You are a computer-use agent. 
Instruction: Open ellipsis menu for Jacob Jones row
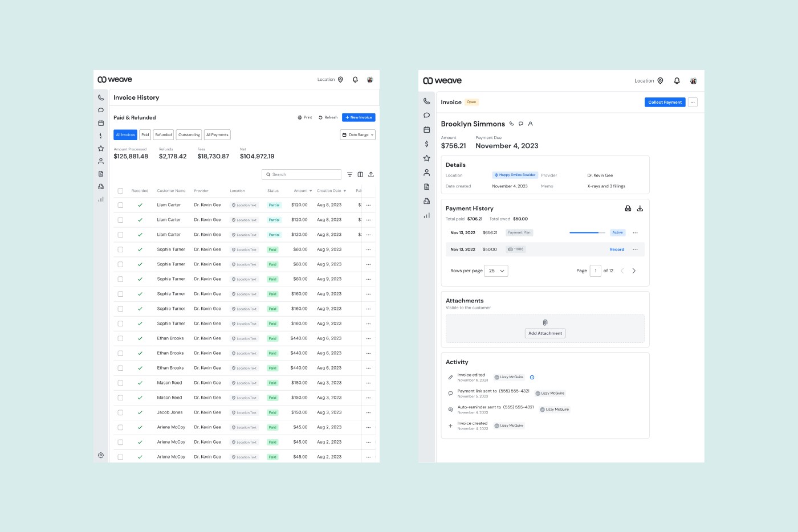[368, 412]
